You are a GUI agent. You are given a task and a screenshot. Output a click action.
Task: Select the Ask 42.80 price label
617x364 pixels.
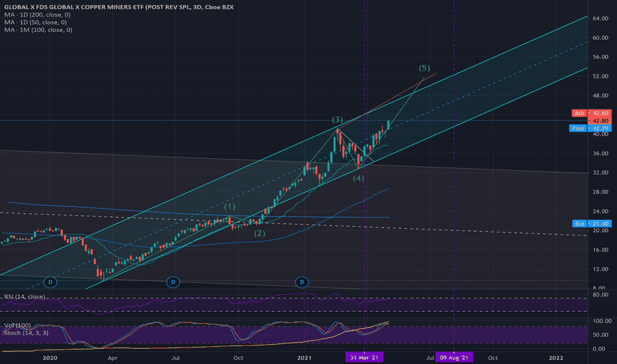point(591,113)
